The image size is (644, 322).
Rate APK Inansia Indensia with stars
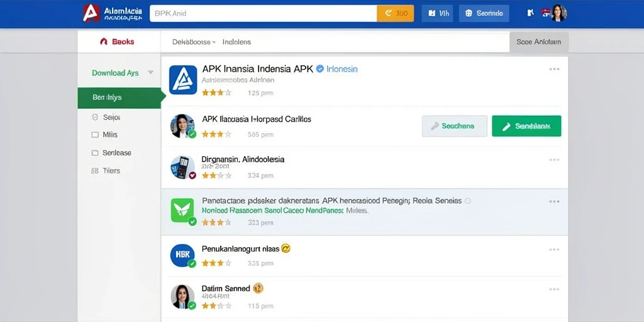tap(216, 93)
